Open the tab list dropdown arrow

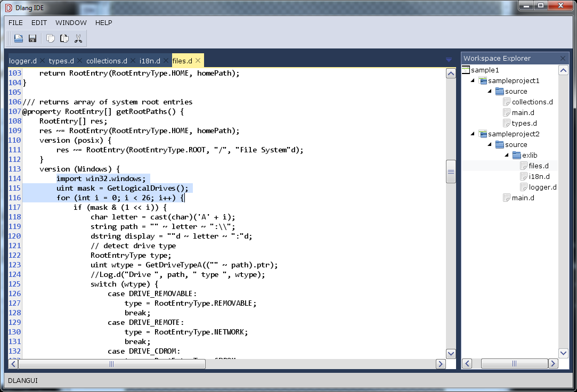coord(449,60)
